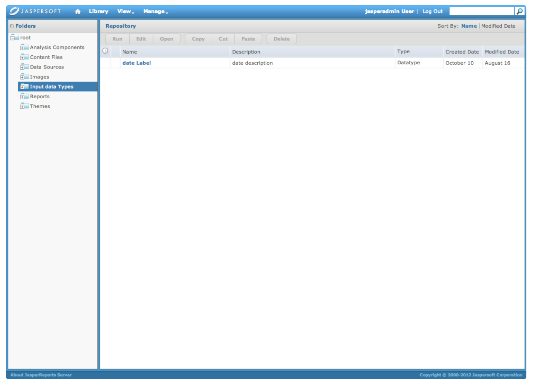Open the Manage menu
The width and height of the screenshot is (534, 392).
(155, 11)
